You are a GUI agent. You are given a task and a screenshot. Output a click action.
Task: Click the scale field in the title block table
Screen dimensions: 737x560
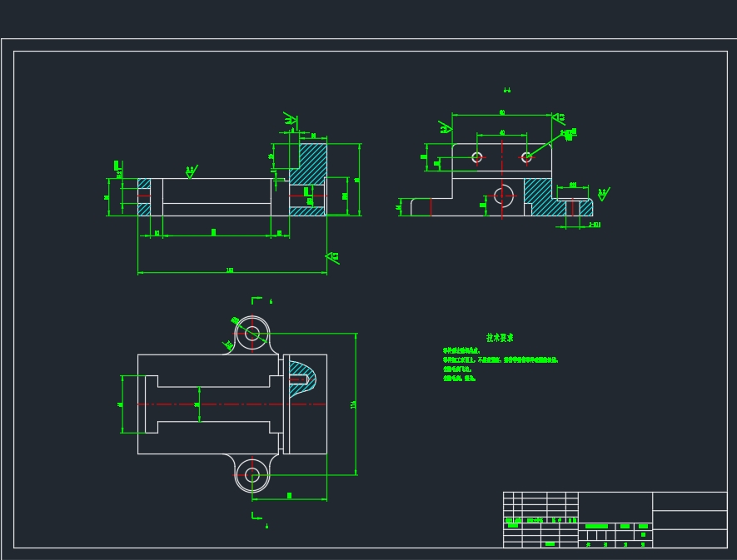point(641,525)
